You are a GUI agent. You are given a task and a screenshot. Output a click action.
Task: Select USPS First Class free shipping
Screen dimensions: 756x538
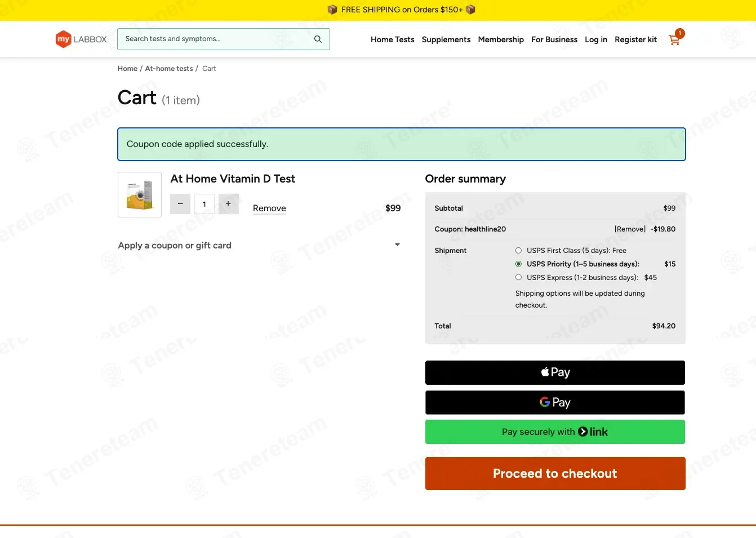[x=518, y=250]
